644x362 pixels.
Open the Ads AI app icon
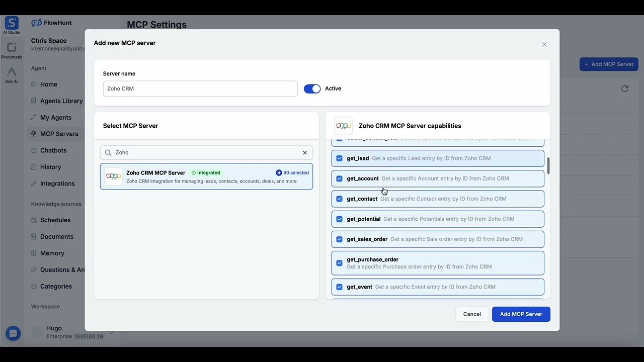tap(12, 73)
